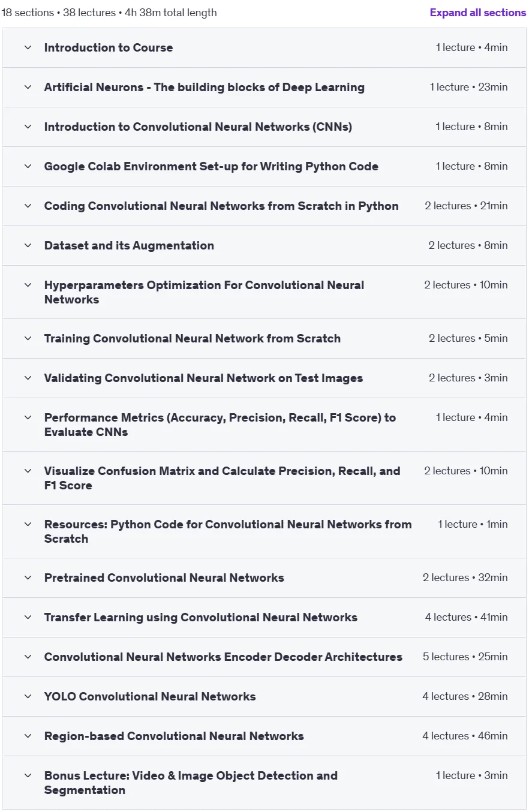
Task: Click the chevron next to Dataset and its Augmentation
Action: point(28,245)
